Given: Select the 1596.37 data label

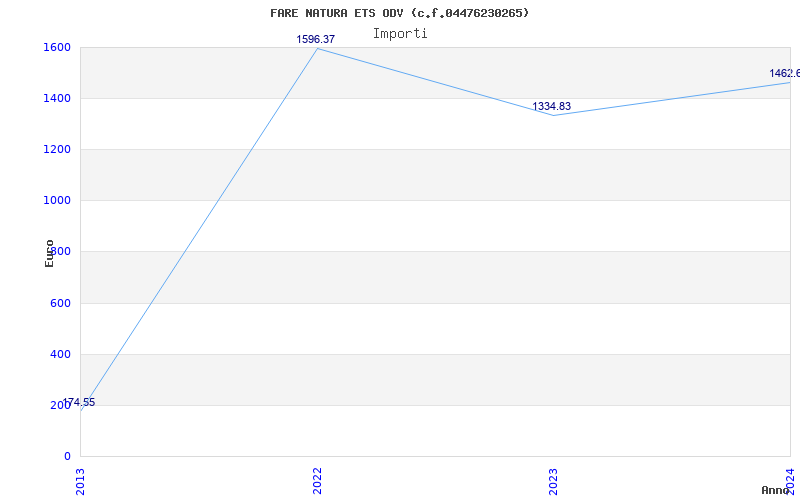Looking at the screenshot, I should pos(315,39).
